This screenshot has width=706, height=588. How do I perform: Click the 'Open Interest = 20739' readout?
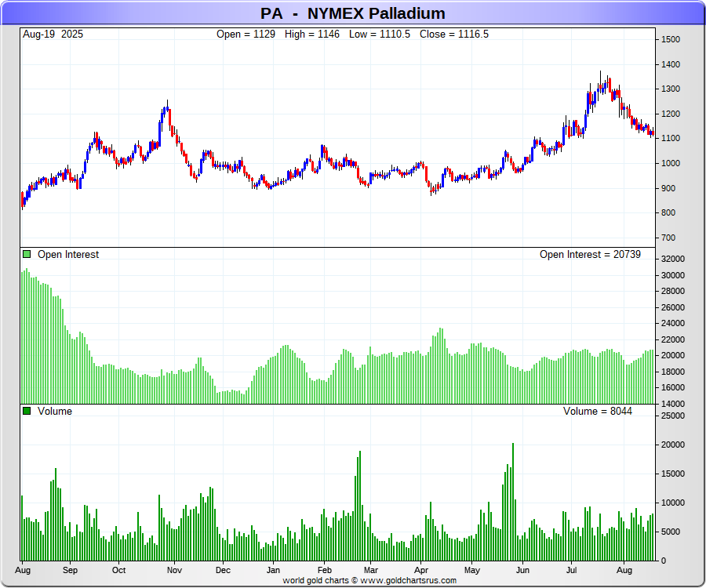coord(590,254)
